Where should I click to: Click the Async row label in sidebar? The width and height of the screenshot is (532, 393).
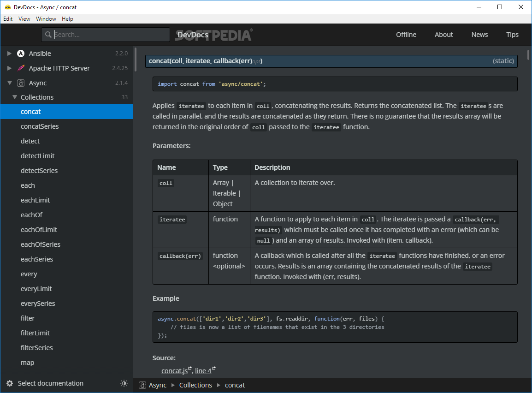coord(38,83)
